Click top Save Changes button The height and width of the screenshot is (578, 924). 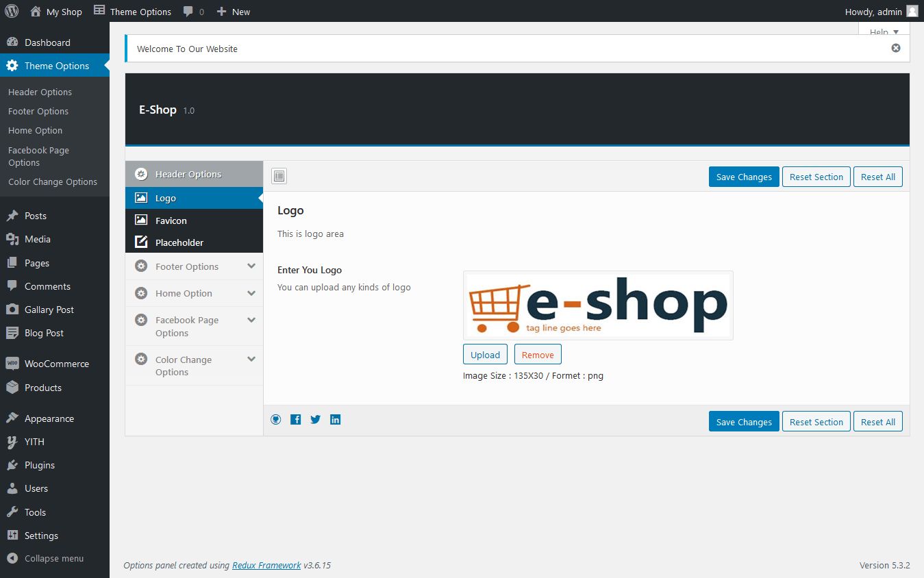[x=744, y=177]
